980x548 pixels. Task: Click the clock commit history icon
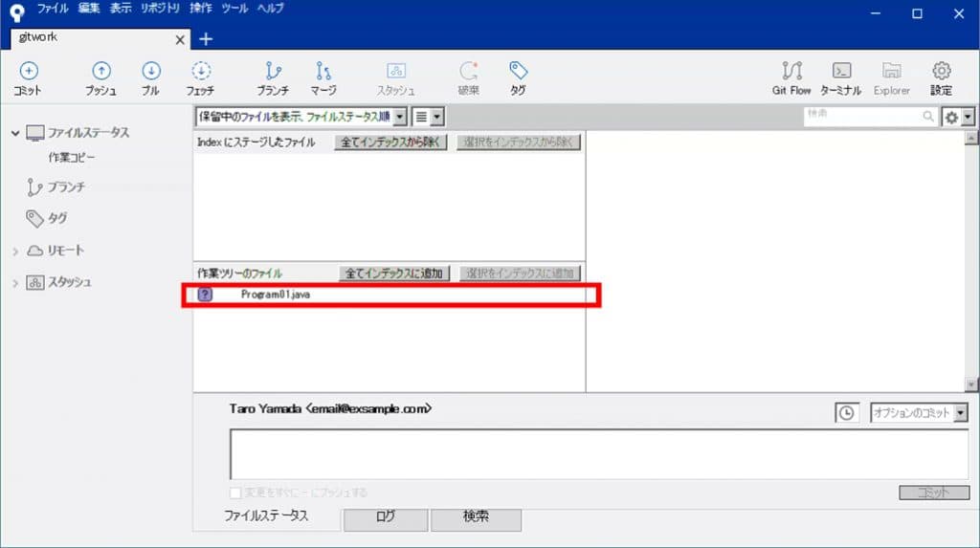[846, 413]
